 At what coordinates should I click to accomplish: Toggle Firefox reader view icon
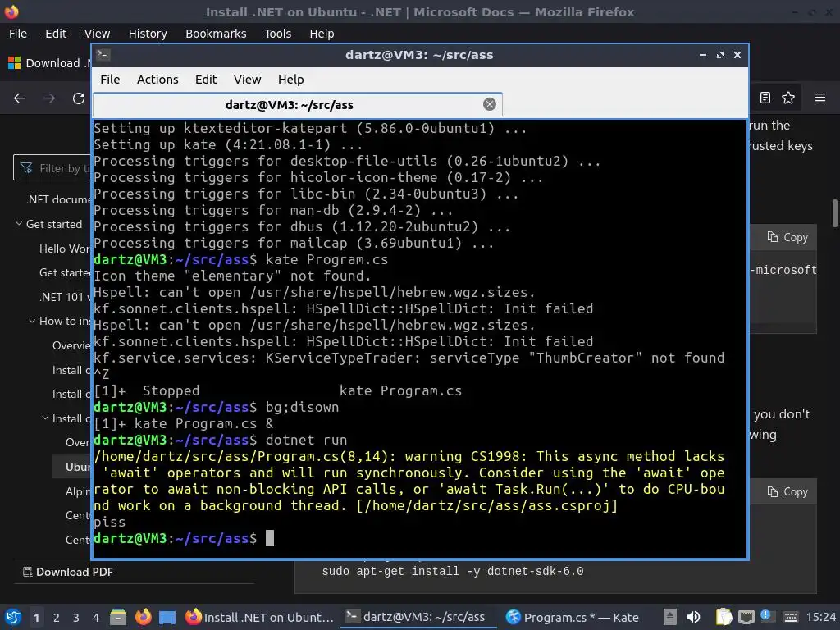pos(765,98)
